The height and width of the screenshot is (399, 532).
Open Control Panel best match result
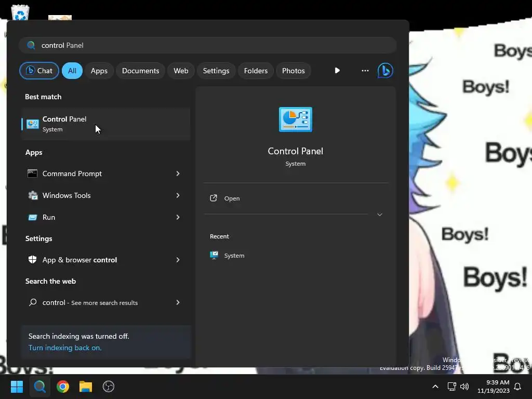pyautogui.click(x=105, y=124)
